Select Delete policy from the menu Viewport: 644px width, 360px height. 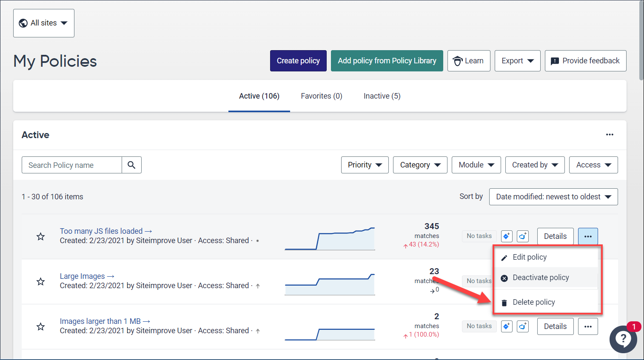(x=533, y=302)
